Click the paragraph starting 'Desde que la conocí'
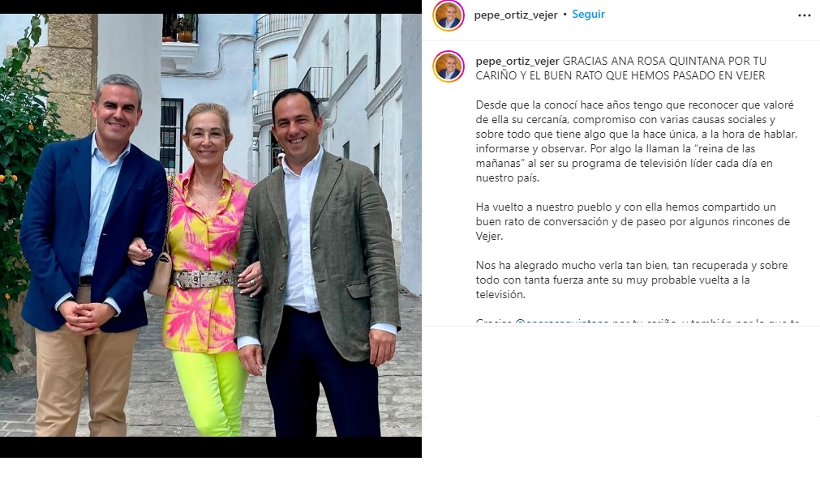Viewport: 820px width, 504px height. pyautogui.click(x=637, y=141)
